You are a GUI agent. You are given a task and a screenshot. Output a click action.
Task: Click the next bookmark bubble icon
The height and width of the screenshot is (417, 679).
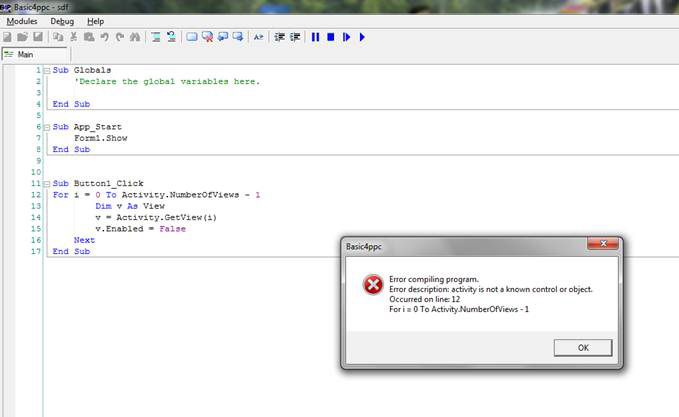click(238, 37)
